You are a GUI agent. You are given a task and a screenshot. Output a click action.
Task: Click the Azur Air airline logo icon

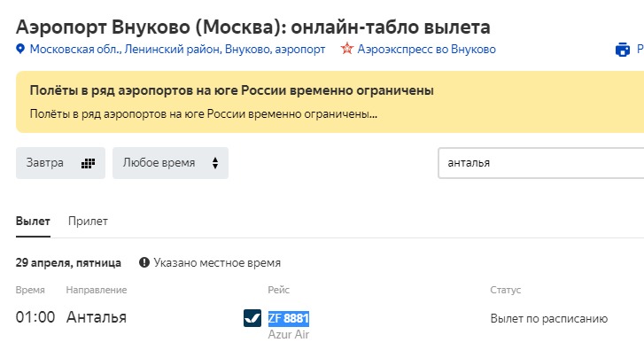252,317
